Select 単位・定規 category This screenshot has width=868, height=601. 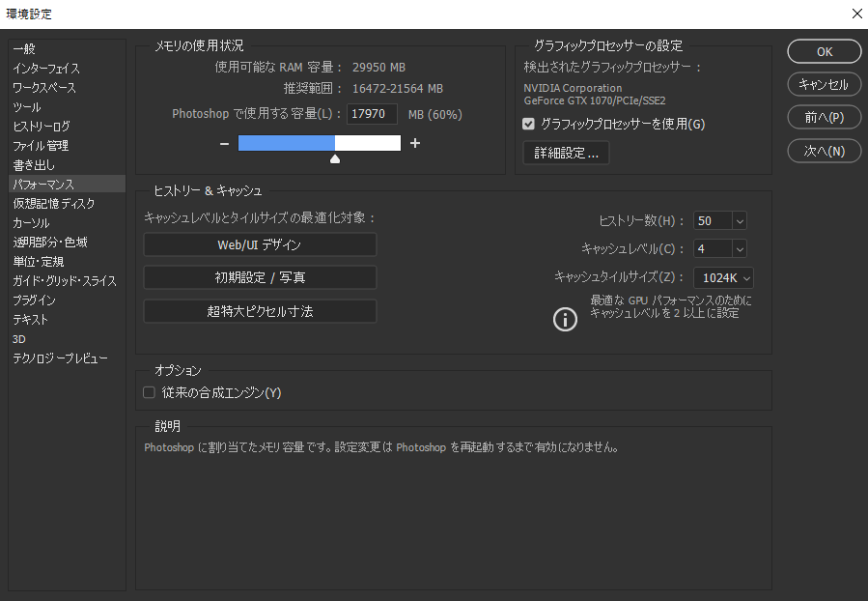pyautogui.click(x=67, y=262)
